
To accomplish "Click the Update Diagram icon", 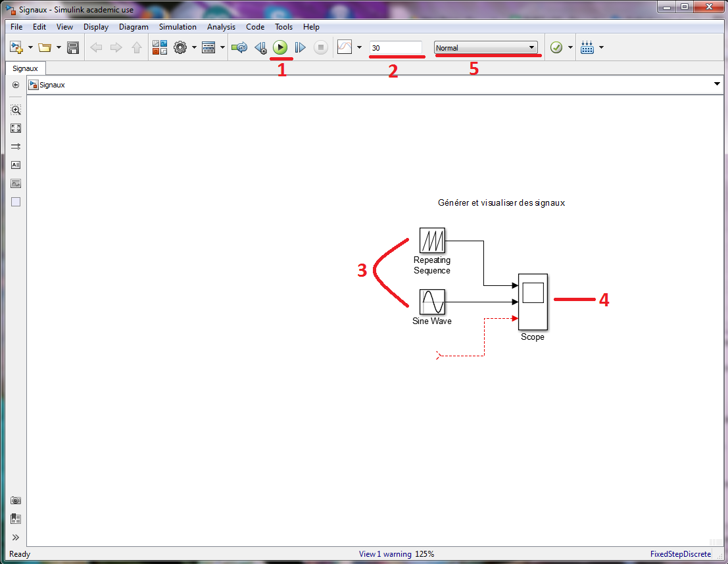I will point(239,47).
